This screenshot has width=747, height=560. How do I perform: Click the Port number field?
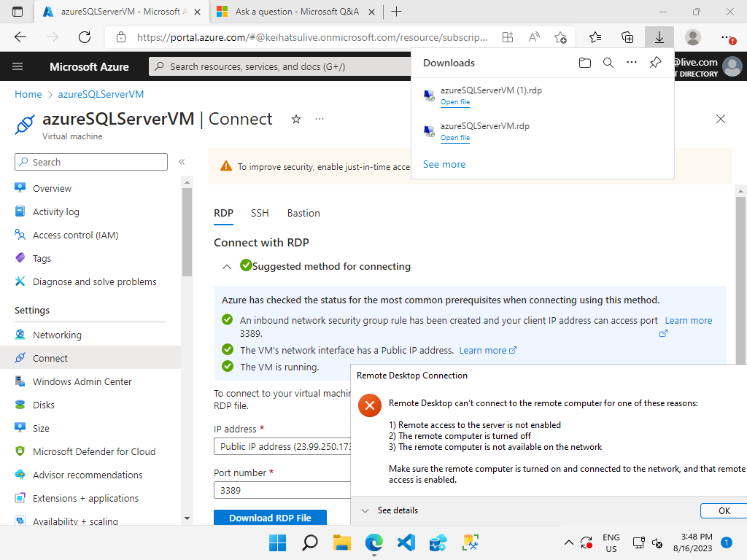pos(282,491)
